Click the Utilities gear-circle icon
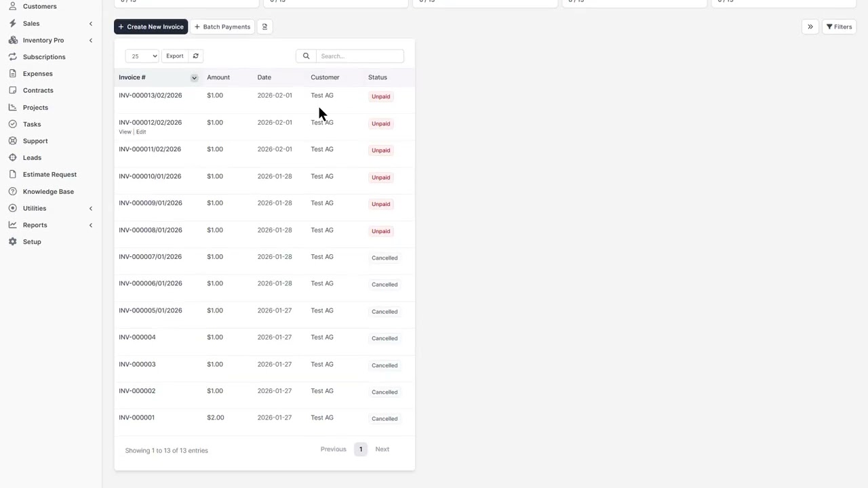Image resolution: width=868 pixels, height=488 pixels. coord(12,208)
